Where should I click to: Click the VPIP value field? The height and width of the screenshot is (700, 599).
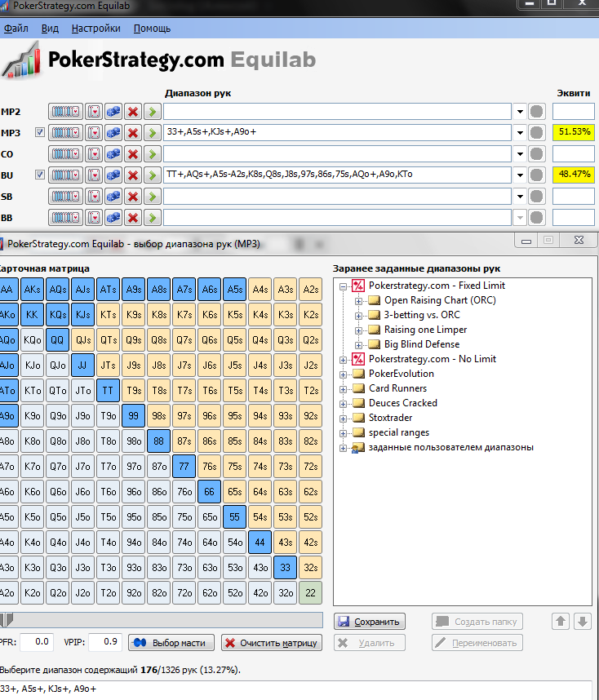click(105, 642)
